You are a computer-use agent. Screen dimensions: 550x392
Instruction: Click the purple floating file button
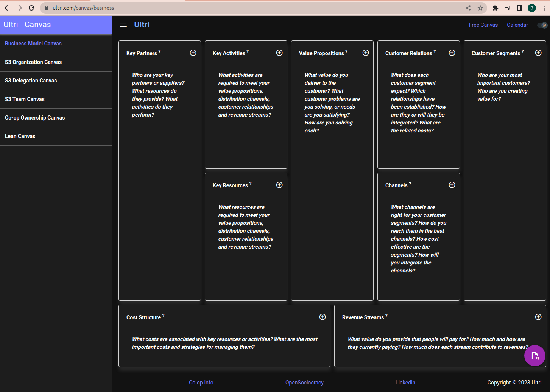tap(535, 356)
